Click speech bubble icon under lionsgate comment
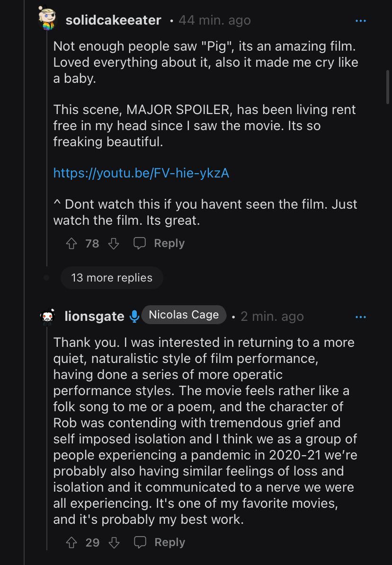The height and width of the screenshot is (565, 392). tap(140, 542)
